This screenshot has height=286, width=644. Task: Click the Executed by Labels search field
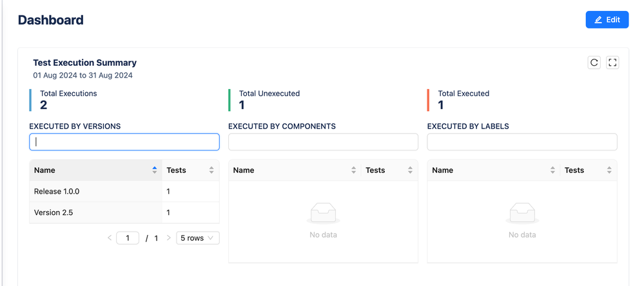522,142
